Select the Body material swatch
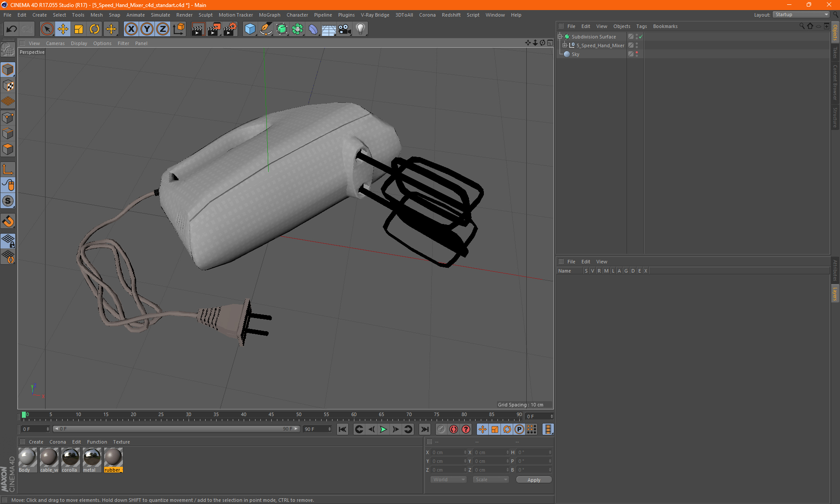Viewport: 840px width, 504px height. click(x=27, y=460)
